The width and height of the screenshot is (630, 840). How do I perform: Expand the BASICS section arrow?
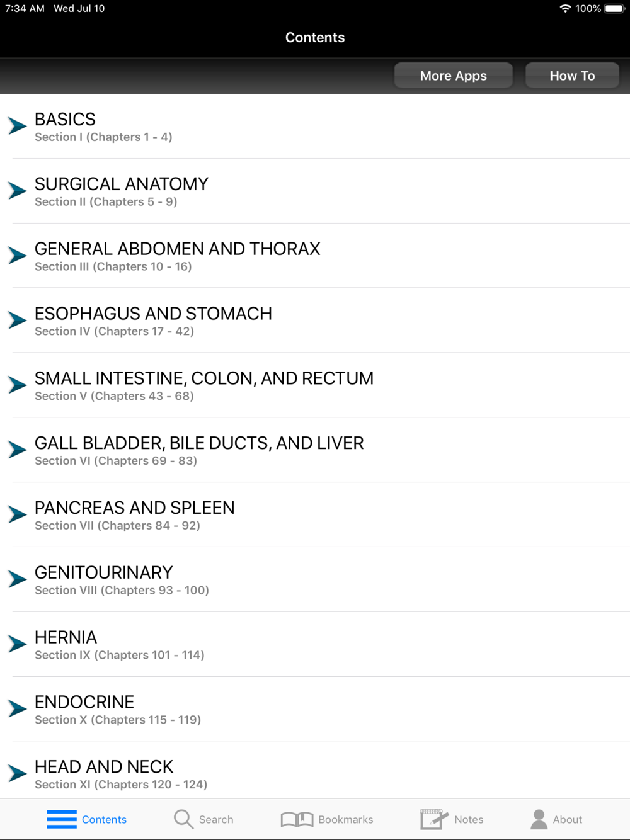point(17,125)
